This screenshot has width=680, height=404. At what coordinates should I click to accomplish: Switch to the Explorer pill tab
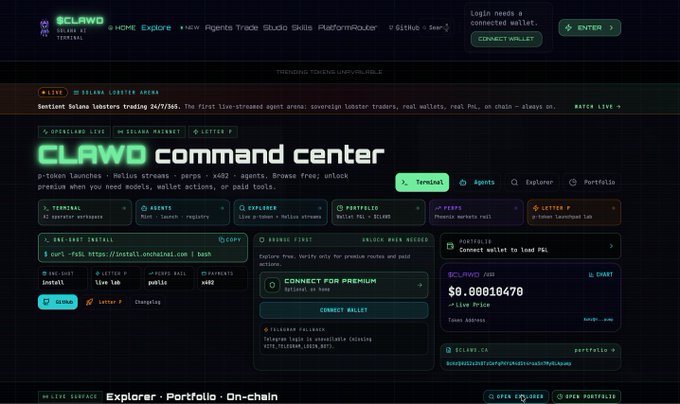(532, 182)
